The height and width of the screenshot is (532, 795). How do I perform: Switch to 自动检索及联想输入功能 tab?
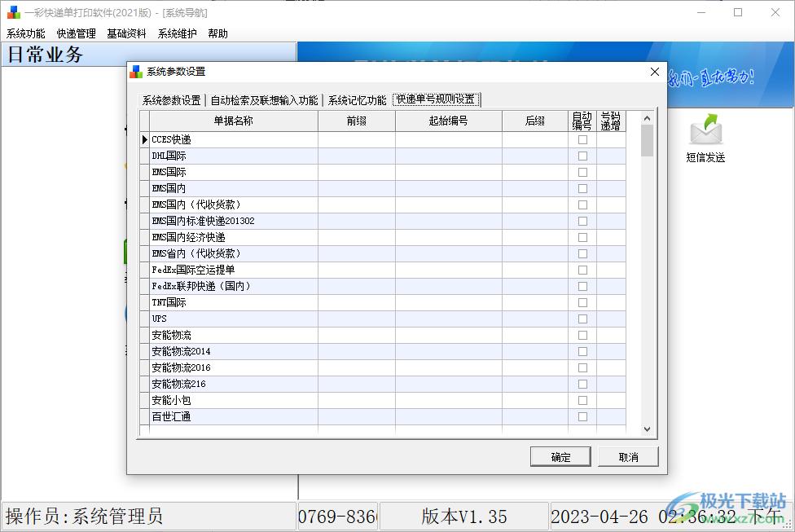click(264, 100)
